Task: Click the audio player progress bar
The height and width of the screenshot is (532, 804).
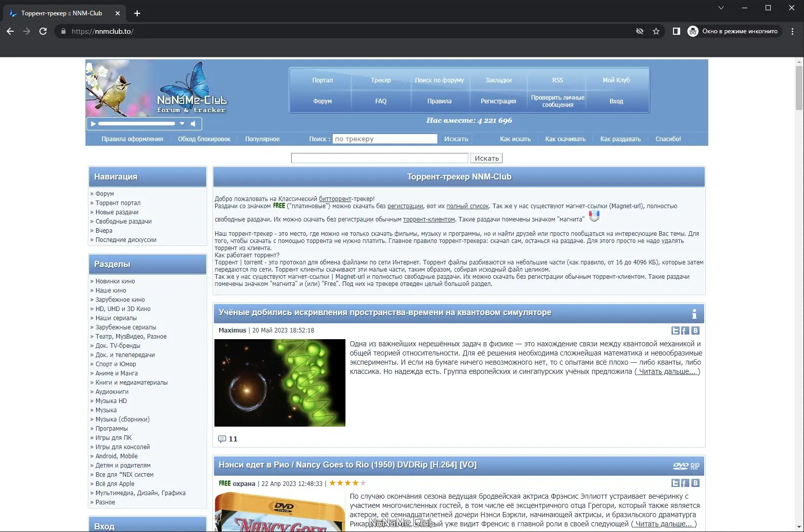Action: point(137,124)
